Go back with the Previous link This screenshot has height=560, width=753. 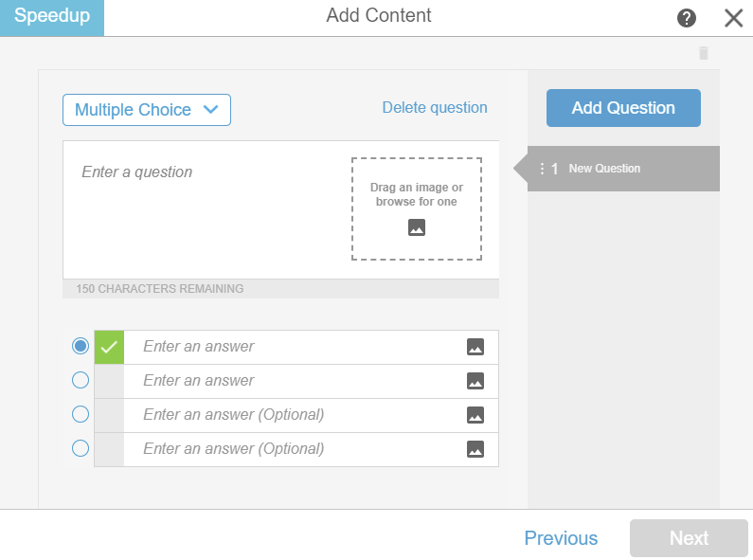click(561, 538)
